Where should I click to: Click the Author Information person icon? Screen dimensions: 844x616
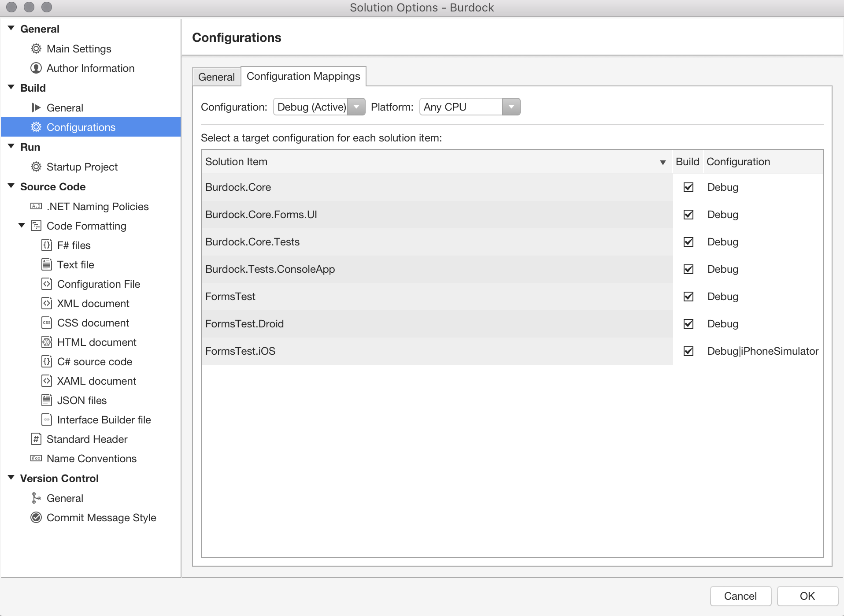pos(36,68)
